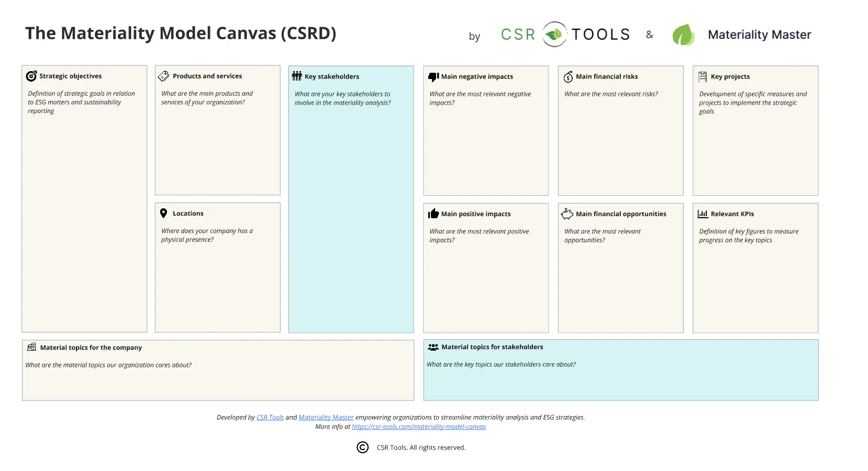868x471 pixels.
Task: Click 'What are the most relevant positive impacts?'
Action: [x=479, y=235]
